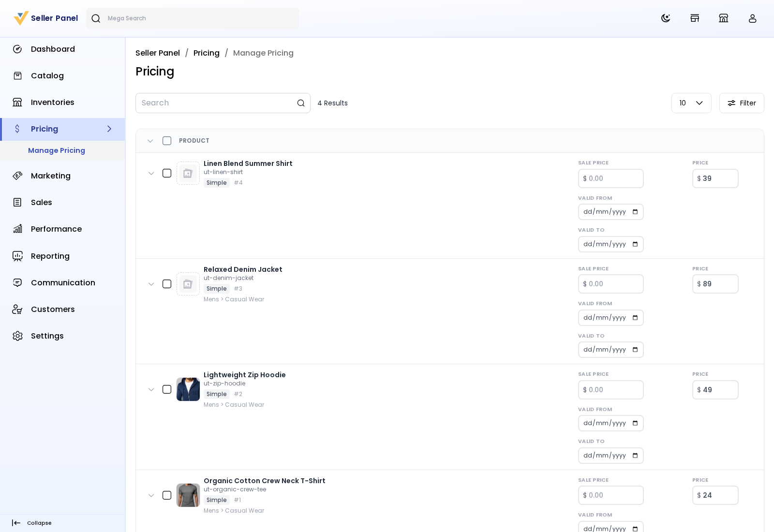The width and height of the screenshot is (774, 532).
Task: Go to Catalog in sidebar
Action: (x=62, y=76)
